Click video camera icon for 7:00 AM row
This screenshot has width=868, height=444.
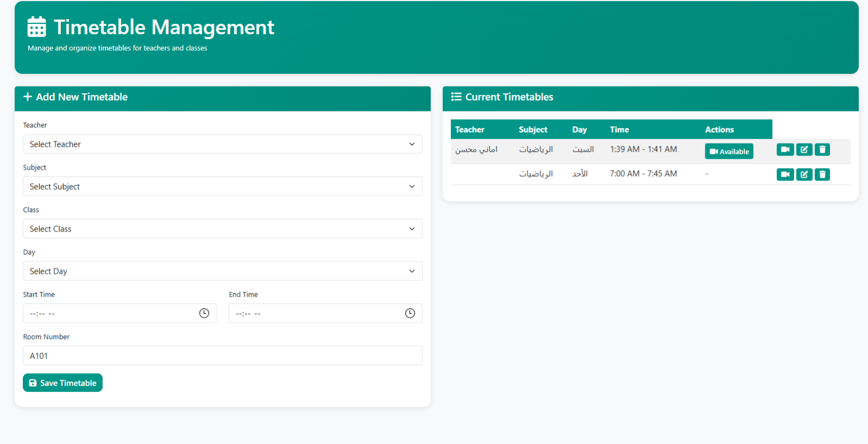pos(785,175)
